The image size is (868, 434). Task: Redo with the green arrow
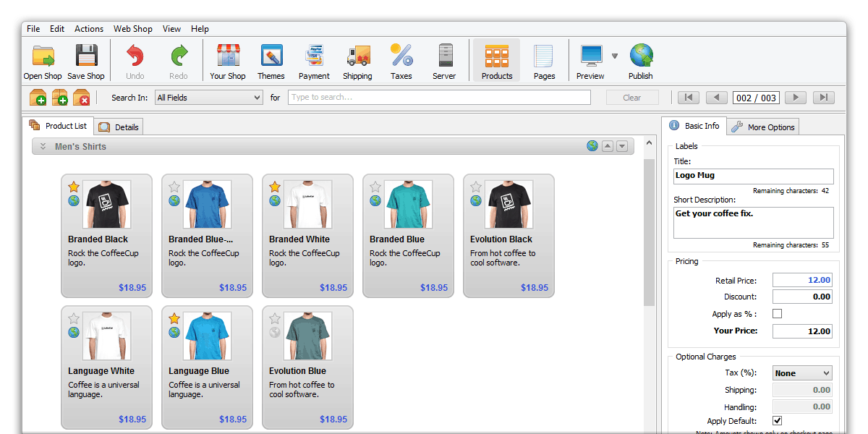(x=179, y=61)
